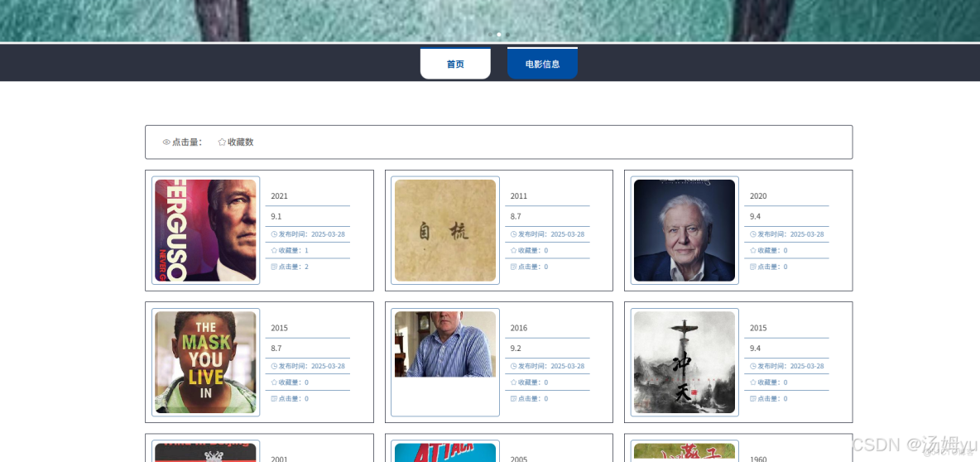
Task: Open the elderly man in suit poster
Action: [x=685, y=231]
